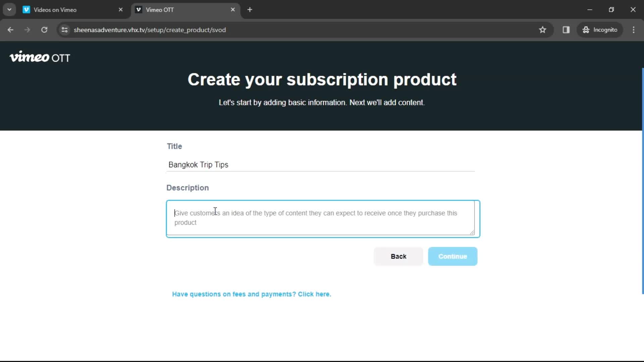Open a new browser tab
Image resolution: width=644 pixels, height=362 pixels.
(250, 10)
